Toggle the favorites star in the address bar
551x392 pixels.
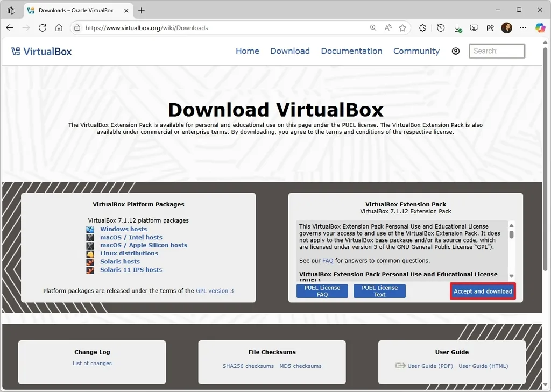coord(402,28)
